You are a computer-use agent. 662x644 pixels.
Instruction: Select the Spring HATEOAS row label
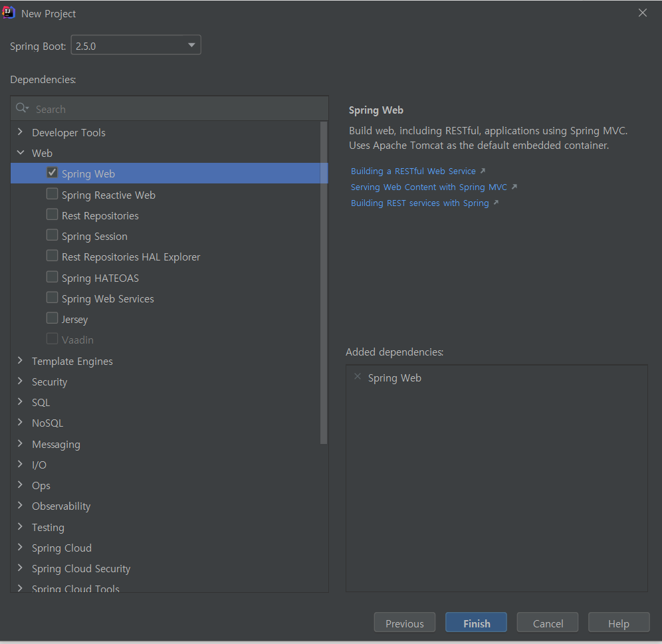[100, 278]
